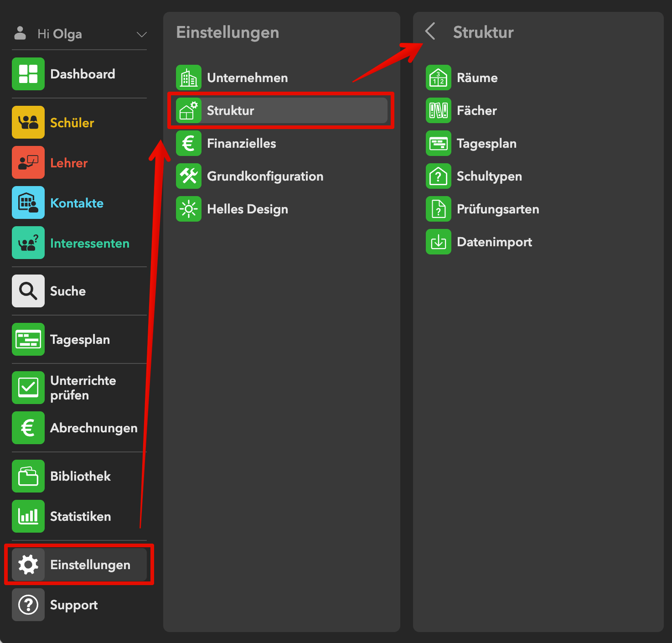Viewport: 672px width, 643px height.
Task: Click the Struktur panel Tagesplan icon
Action: coord(439,143)
